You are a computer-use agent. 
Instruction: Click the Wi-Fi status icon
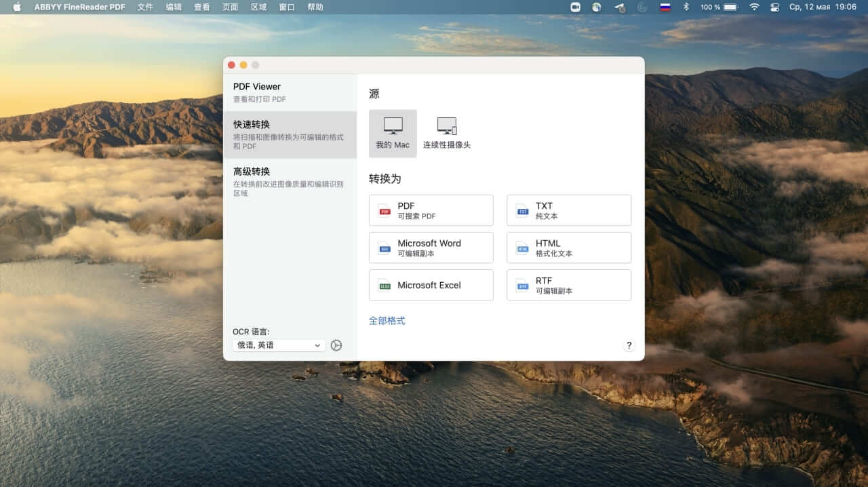point(754,7)
